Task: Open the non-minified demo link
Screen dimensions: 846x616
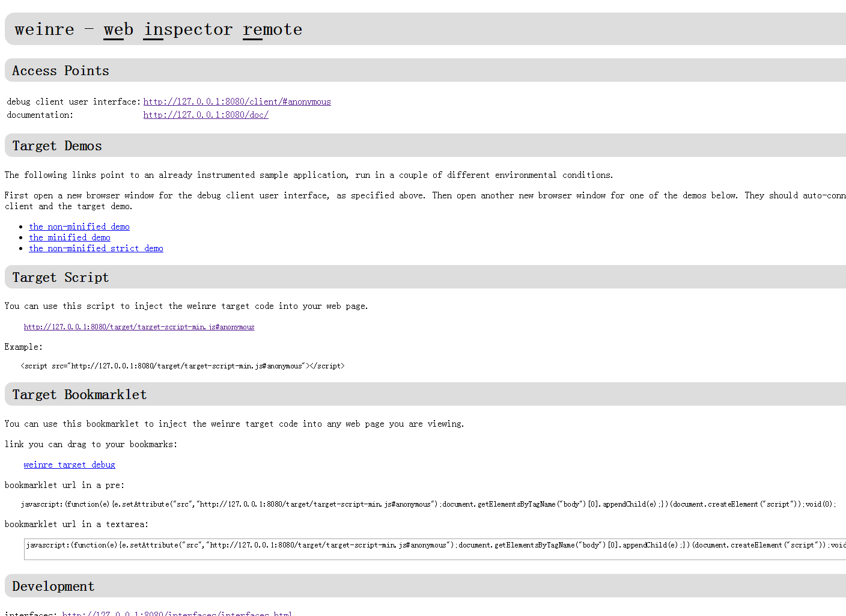Action: 79,227
